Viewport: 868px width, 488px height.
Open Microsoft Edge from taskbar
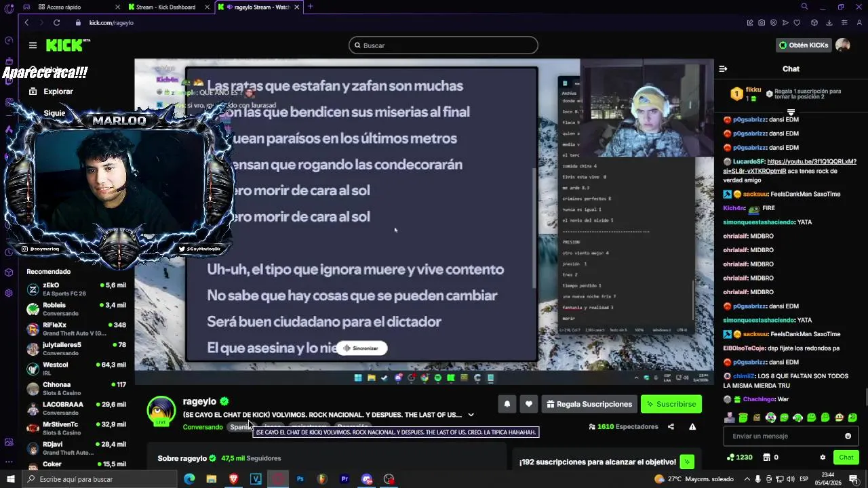click(x=189, y=479)
